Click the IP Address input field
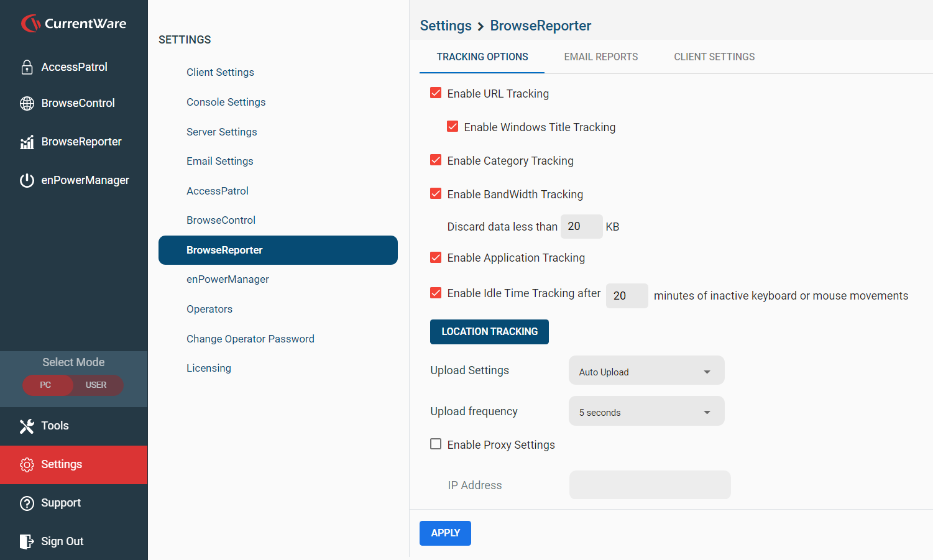The width and height of the screenshot is (933, 560). [x=650, y=485]
